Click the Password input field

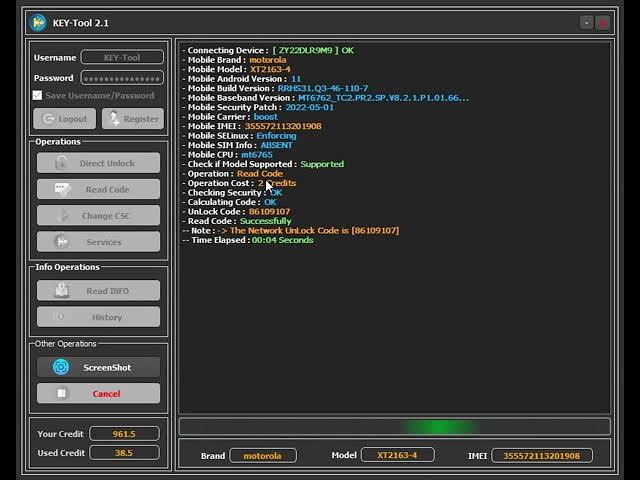(x=122, y=78)
